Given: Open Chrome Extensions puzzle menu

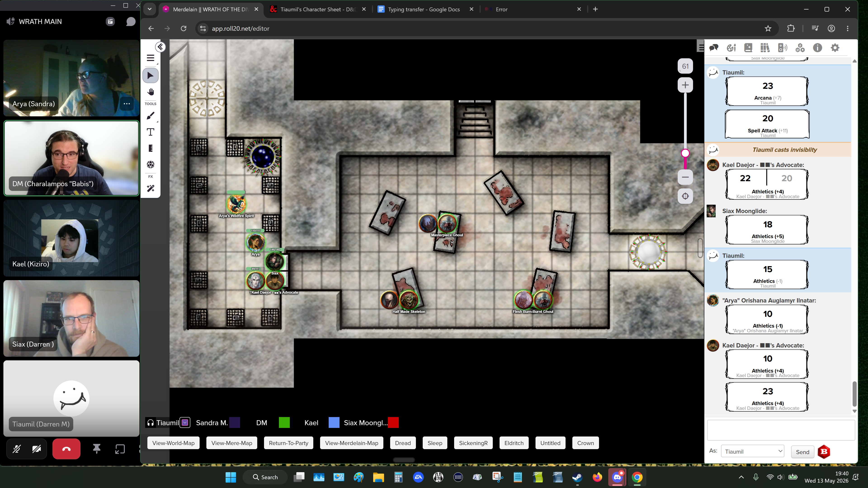Looking at the screenshot, I should (791, 28).
